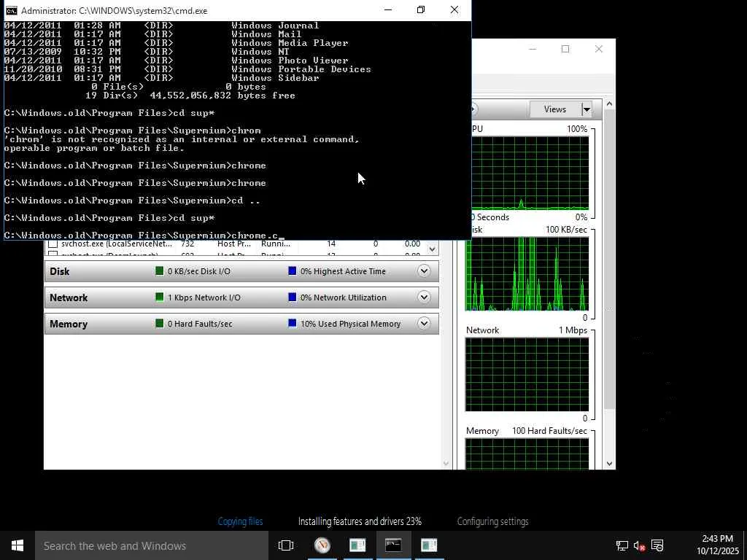Image resolution: width=747 pixels, height=560 pixels.
Task: Open the Windows Start menu
Action: click(x=18, y=545)
